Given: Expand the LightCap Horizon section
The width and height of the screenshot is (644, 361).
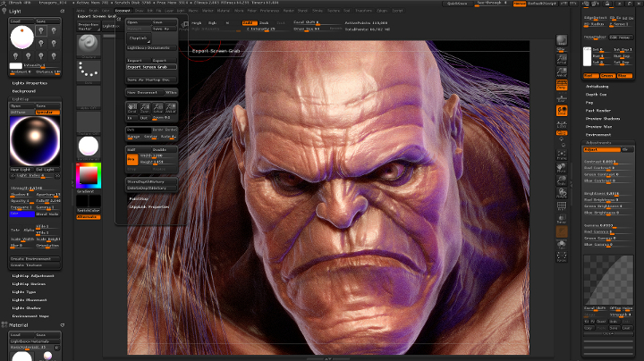Looking at the screenshot, I should [29, 284].
